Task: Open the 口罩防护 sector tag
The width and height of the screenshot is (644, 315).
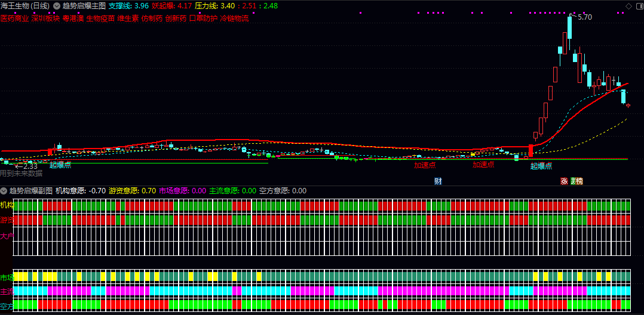Action: coord(203,18)
